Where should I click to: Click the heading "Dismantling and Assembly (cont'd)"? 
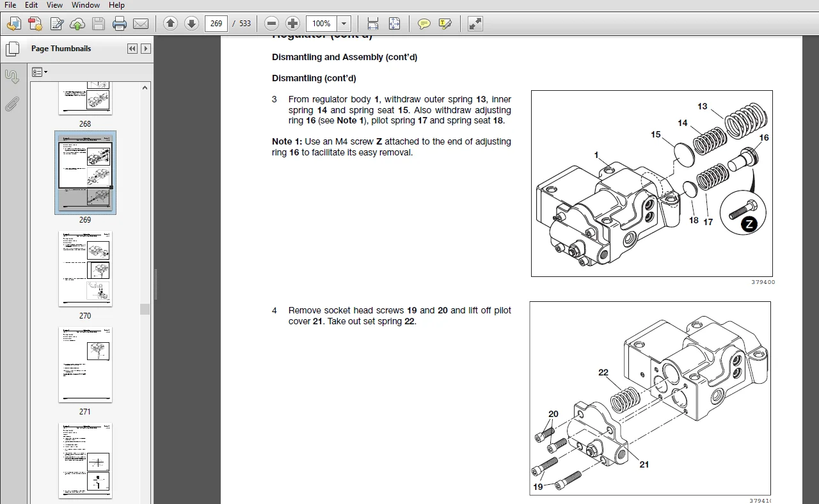tap(344, 57)
